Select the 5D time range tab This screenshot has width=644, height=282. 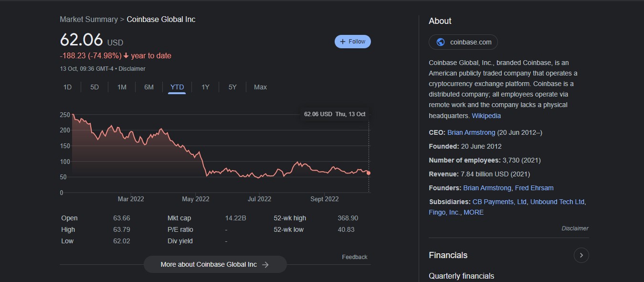click(x=95, y=87)
